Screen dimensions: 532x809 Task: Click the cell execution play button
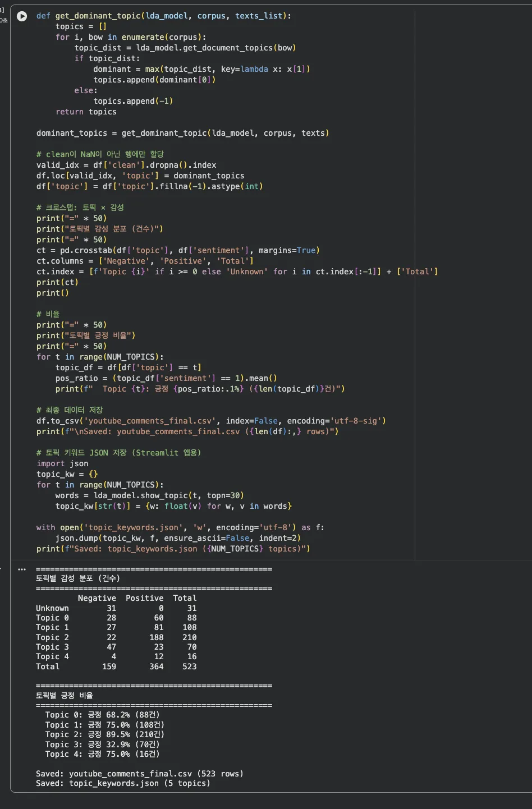22,16
